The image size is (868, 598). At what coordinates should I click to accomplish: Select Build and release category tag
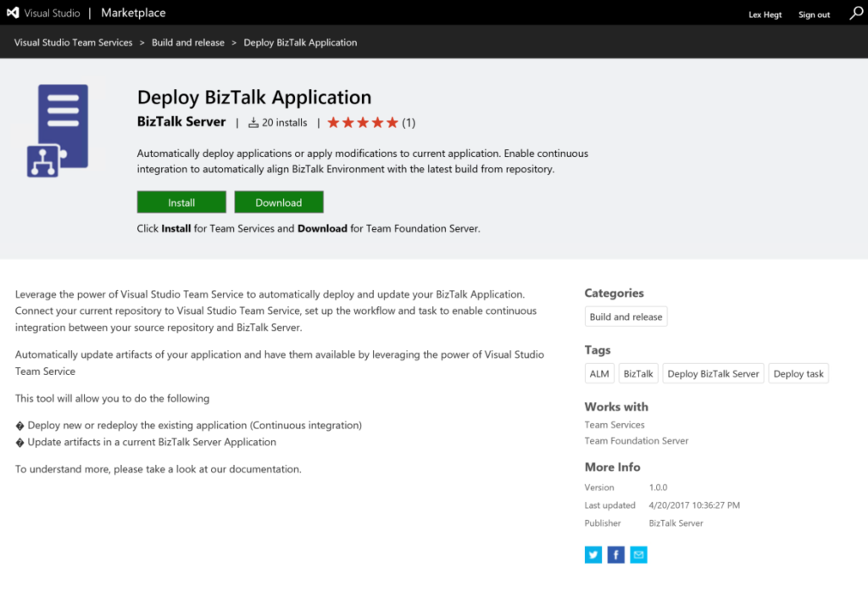click(626, 317)
